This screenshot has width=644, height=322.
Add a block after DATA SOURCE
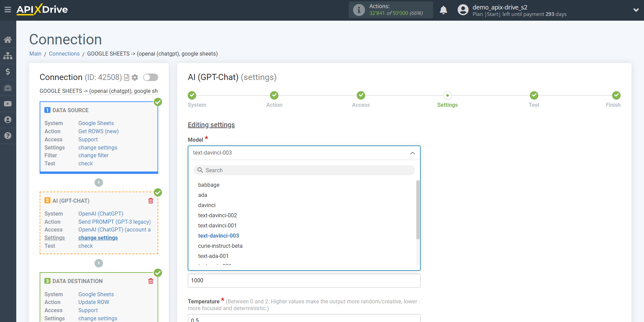tap(99, 182)
